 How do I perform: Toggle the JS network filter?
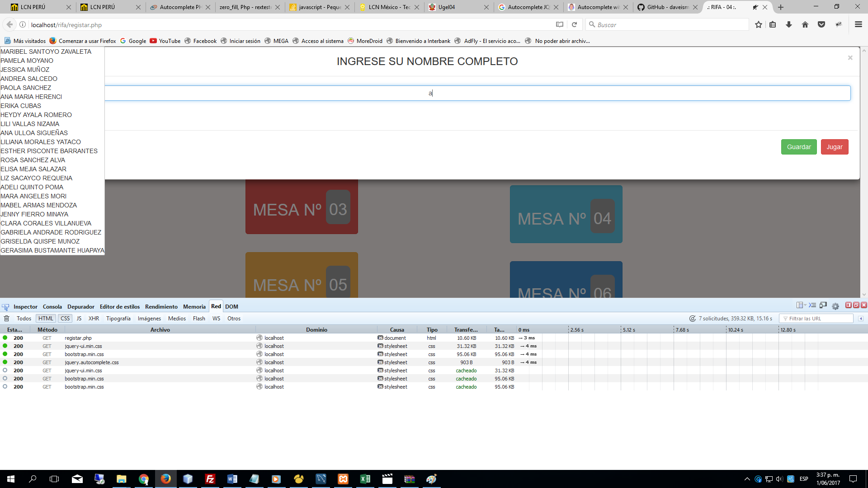[x=79, y=319]
